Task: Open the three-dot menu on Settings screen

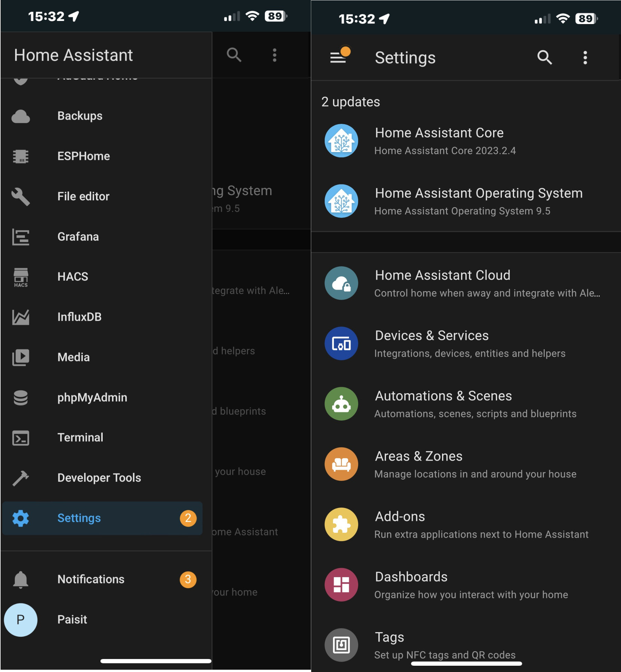Action: (x=585, y=58)
